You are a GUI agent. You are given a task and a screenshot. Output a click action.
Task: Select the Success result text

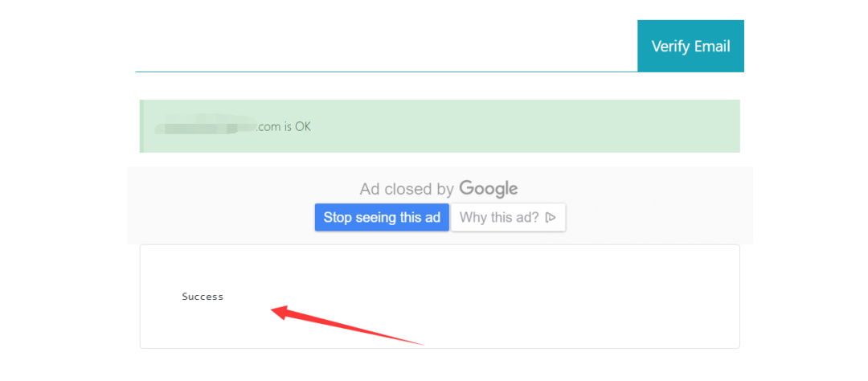(x=203, y=297)
